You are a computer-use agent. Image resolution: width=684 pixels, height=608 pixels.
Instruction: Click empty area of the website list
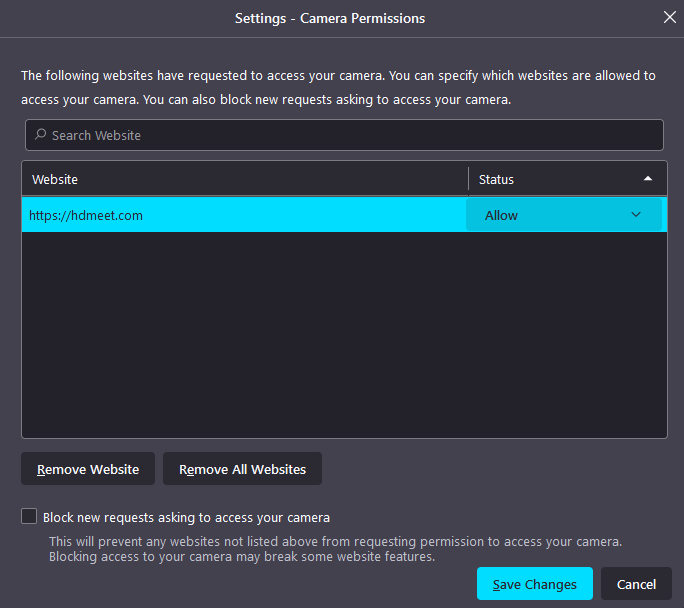[344, 335]
